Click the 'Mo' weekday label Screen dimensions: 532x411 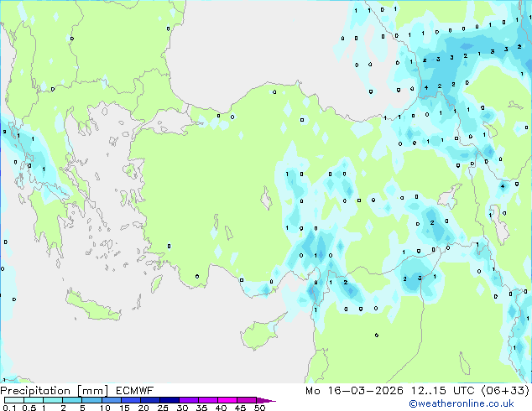click(313, 391)
